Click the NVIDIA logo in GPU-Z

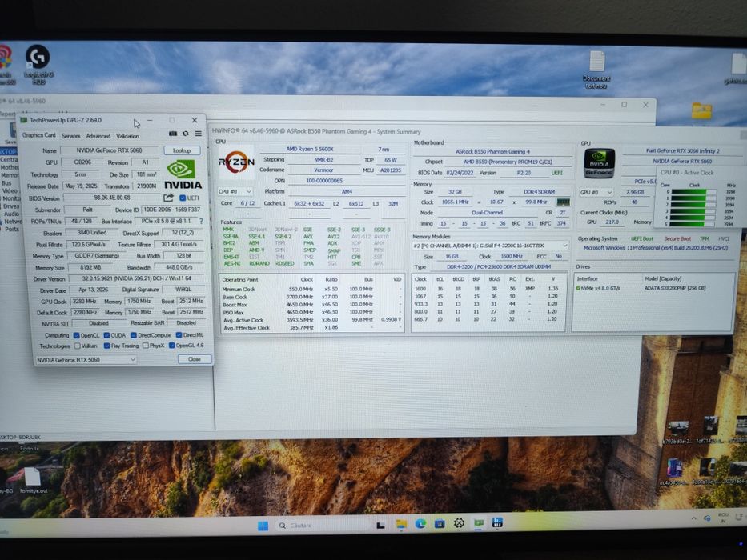tap(183, 174)
